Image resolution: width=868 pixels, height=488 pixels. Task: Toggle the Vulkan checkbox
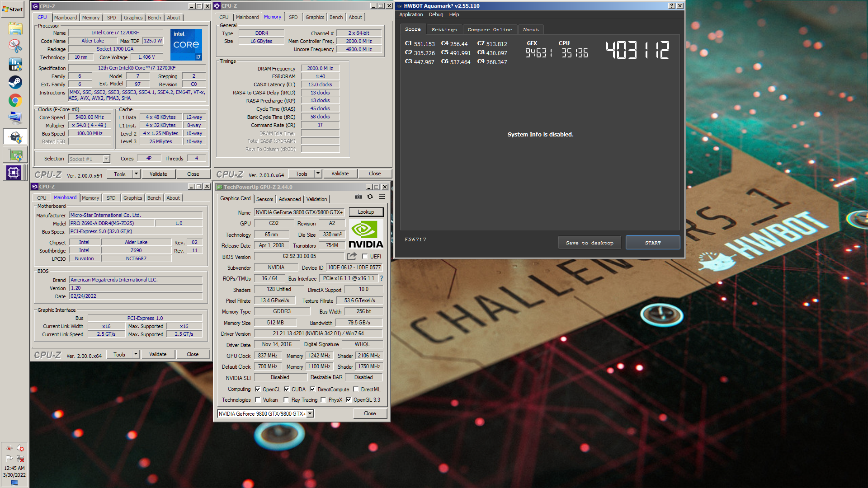coord(258,400)
